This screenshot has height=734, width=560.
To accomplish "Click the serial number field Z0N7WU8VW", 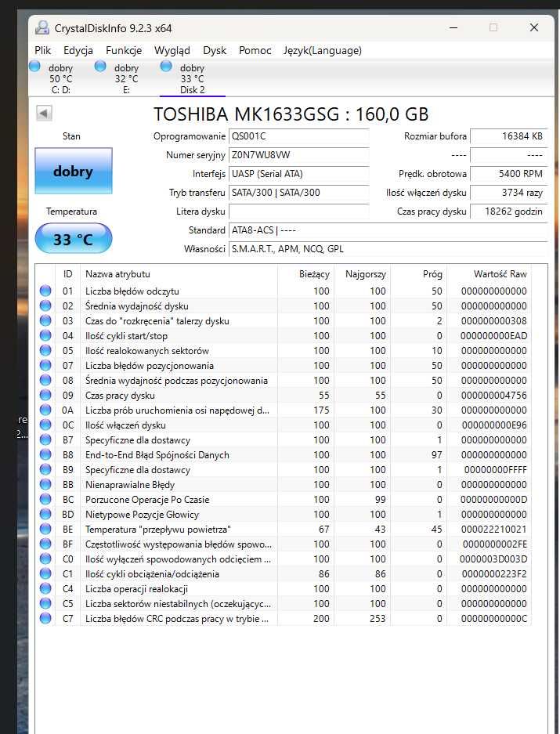I will [298, 155].
